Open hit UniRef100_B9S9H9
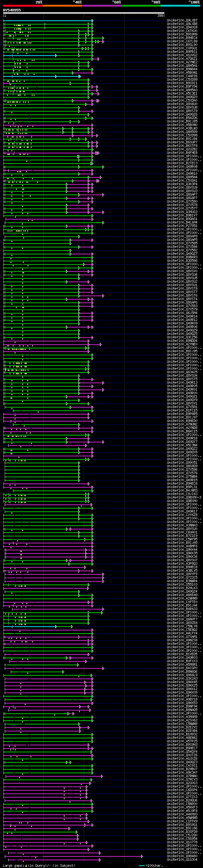The width and height of the screenshot is (203, 868). (182, 35)
